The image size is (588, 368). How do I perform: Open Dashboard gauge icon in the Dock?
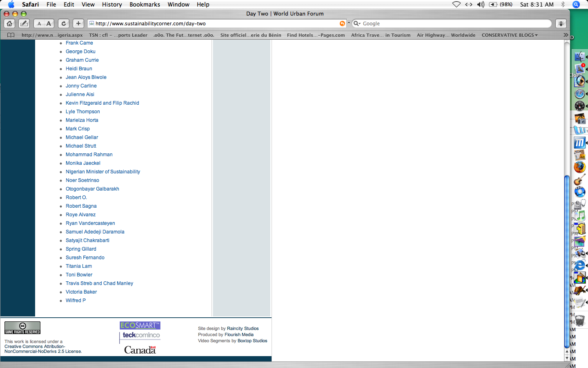pos(579,106)
